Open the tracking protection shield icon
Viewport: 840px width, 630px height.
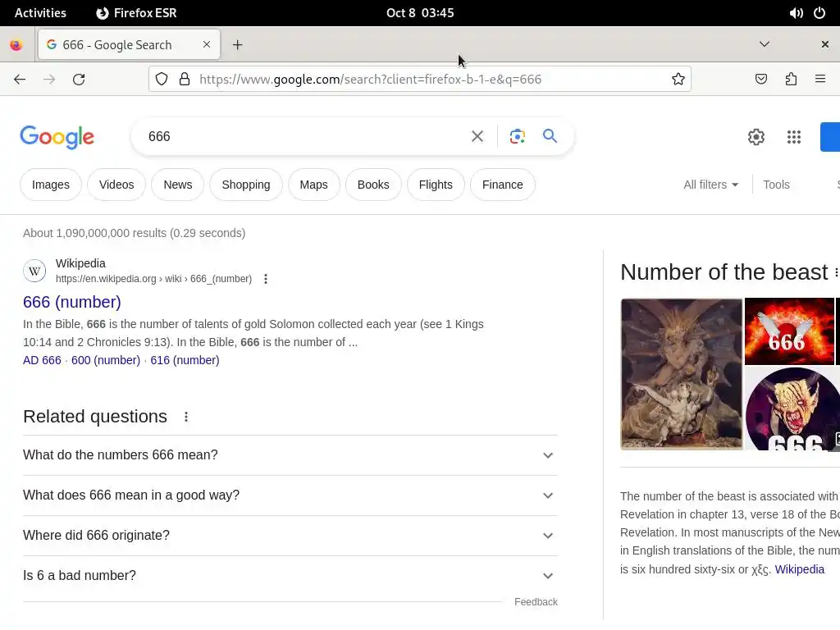[162, 80]
